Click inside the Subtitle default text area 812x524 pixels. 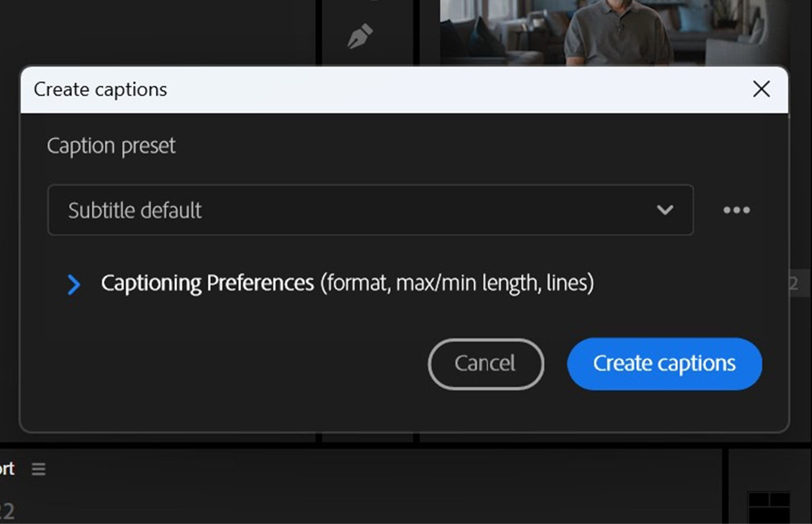coord(134,210)
